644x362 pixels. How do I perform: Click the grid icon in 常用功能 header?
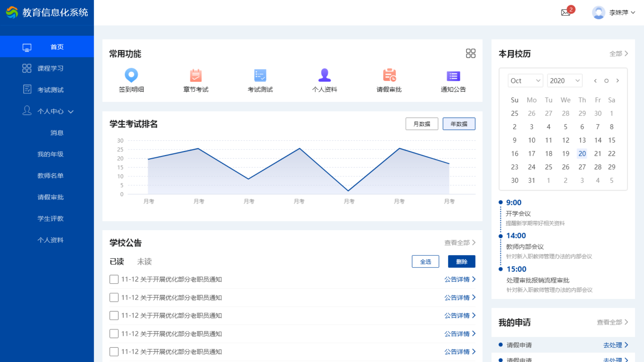[x=471, y=53]
